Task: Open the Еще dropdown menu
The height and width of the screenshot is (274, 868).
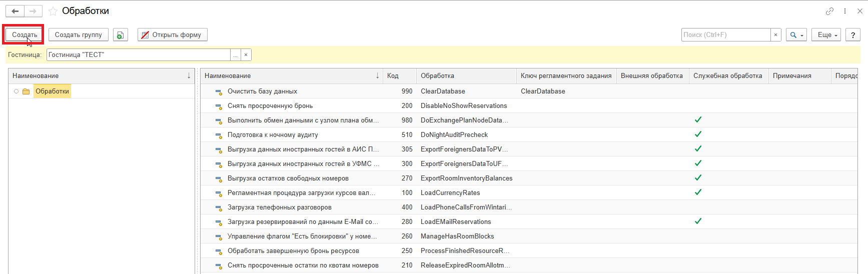Action: pyautogui.click(x=826, y=34)
